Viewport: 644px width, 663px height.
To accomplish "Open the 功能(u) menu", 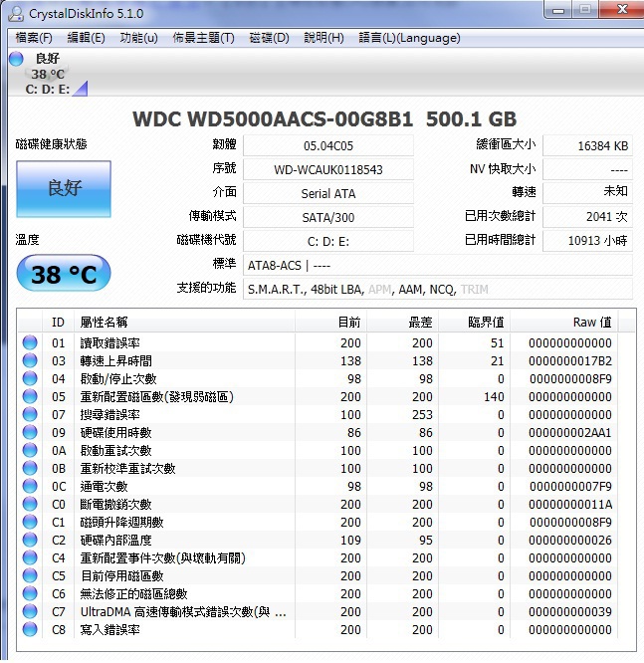I will tap(138, 38).
